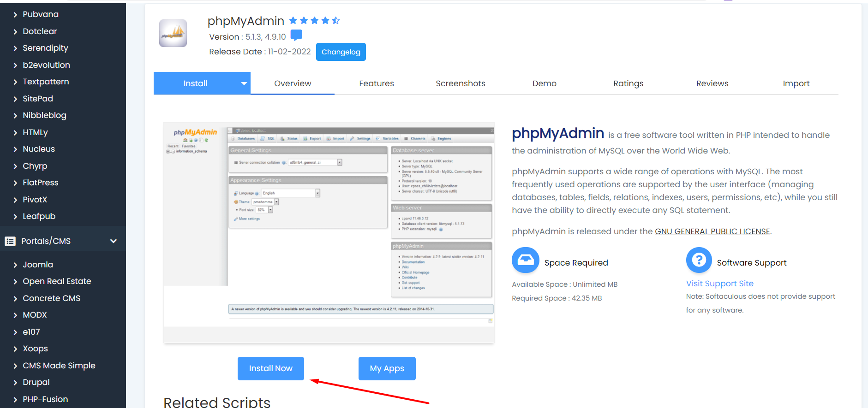Open the Screenshots tab
This screenshot has width=868, height=408.
click(x=461, y=83)
